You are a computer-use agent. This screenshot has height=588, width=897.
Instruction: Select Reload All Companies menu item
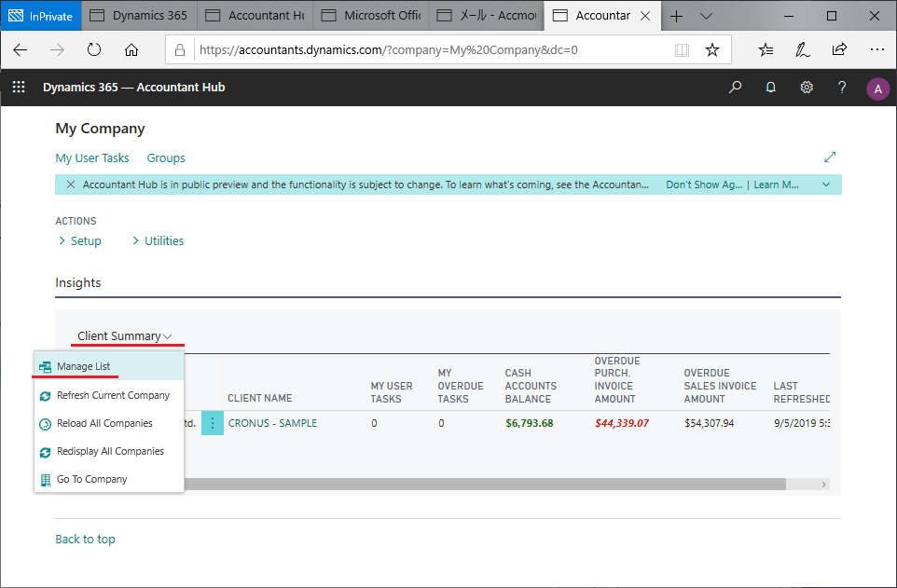pyautogui.click(x=109, y=423)
